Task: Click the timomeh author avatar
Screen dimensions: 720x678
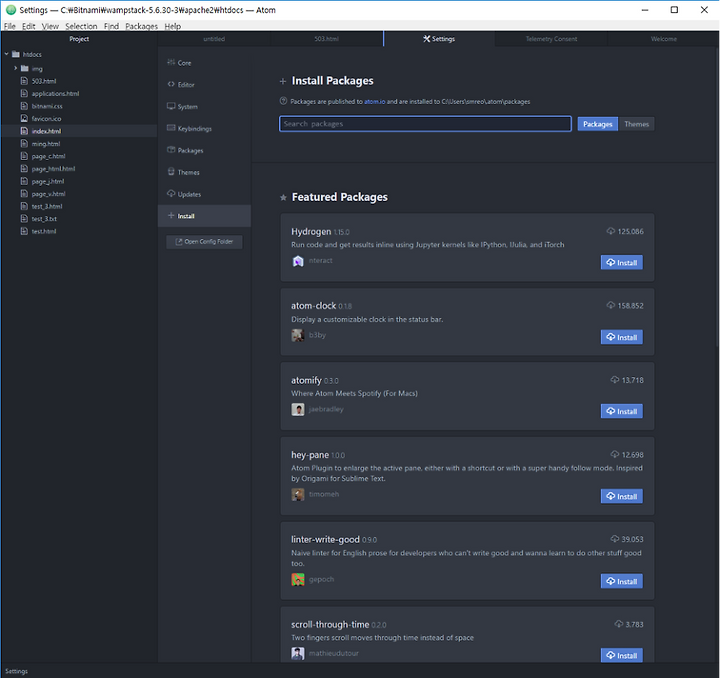Action: click(x=298, y=494)
